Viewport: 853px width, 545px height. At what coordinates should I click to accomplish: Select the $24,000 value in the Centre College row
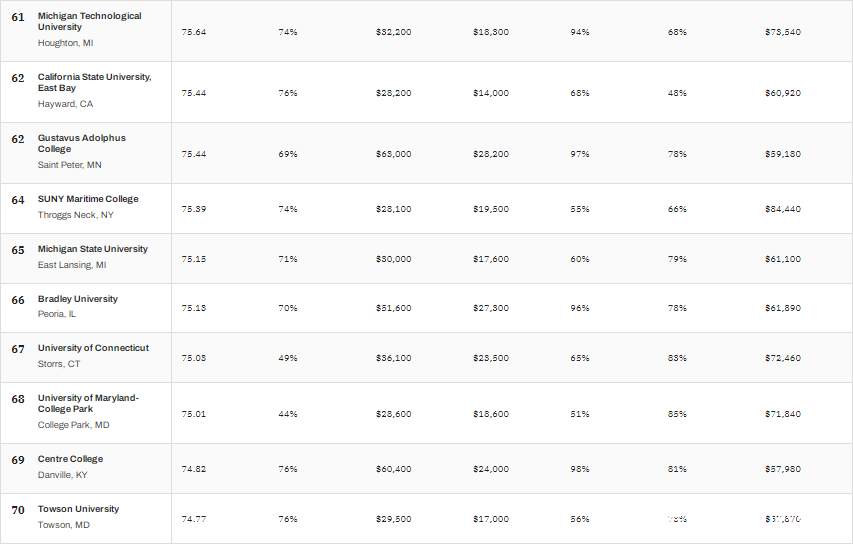[x=491, y=469]
